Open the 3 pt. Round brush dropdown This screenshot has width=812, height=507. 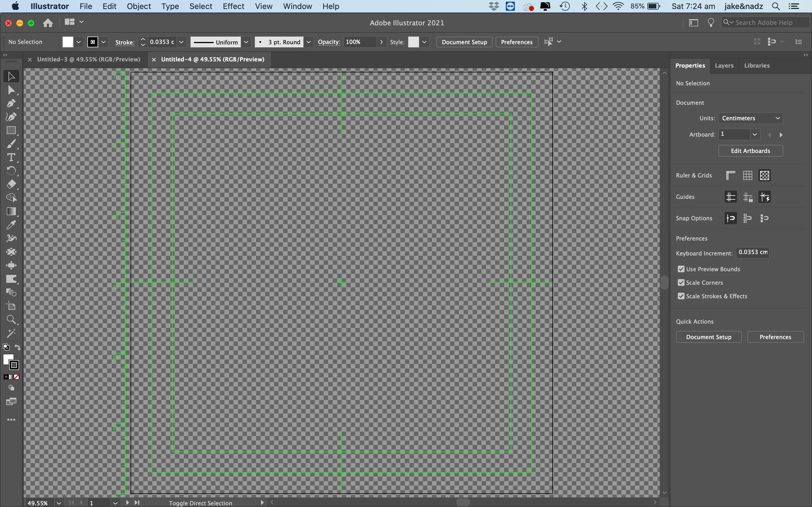[309, 42]
